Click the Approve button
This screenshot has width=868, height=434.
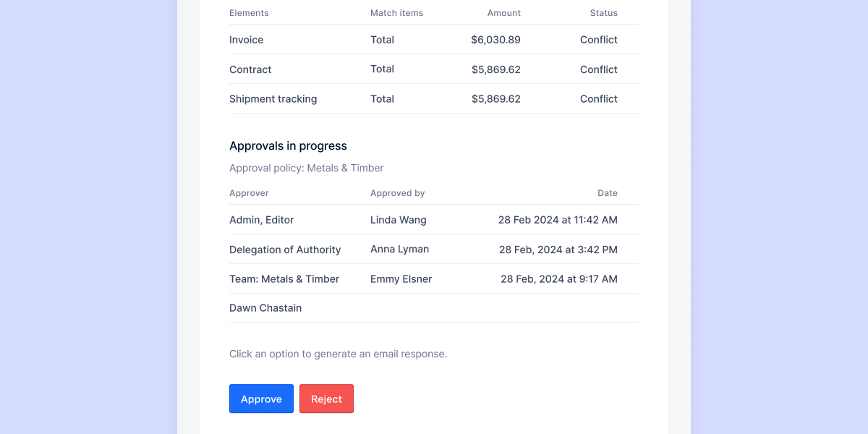(x=261, y=399)
